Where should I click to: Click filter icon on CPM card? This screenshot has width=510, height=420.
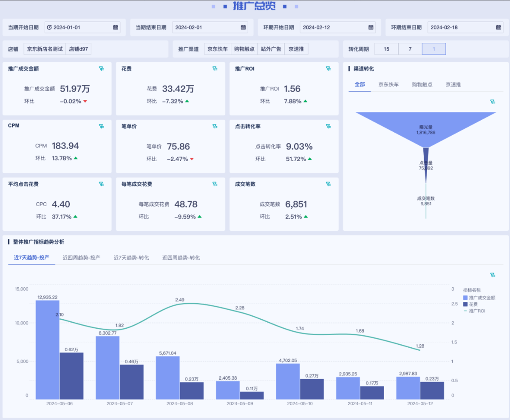(x=101, y=126)
